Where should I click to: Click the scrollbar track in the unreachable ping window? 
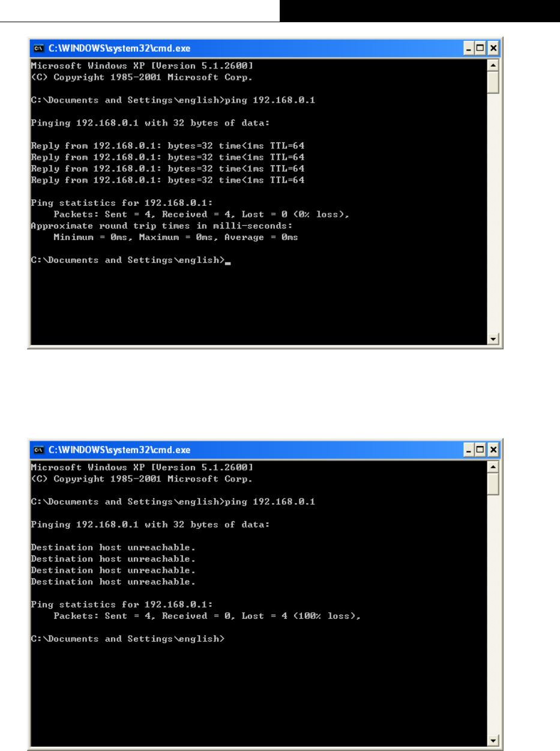[493, 615]
